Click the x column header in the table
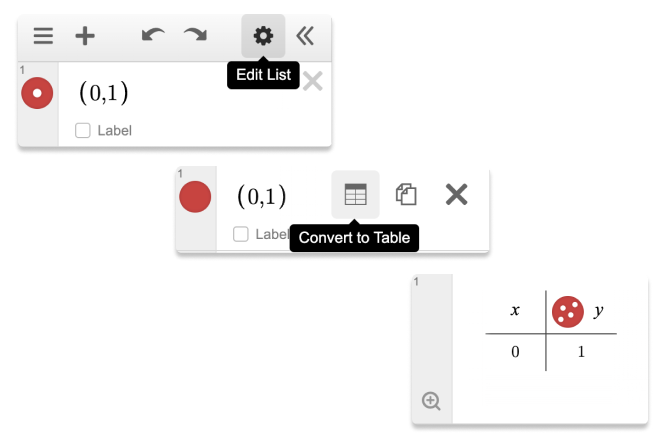The height and width of the screenshot is (440, 666). pyautogui.click(x=515, y=311)
